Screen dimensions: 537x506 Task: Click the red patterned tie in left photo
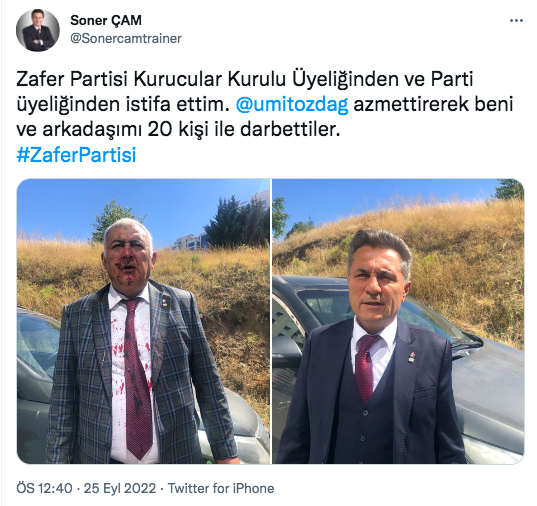click(x=137, y=377)
